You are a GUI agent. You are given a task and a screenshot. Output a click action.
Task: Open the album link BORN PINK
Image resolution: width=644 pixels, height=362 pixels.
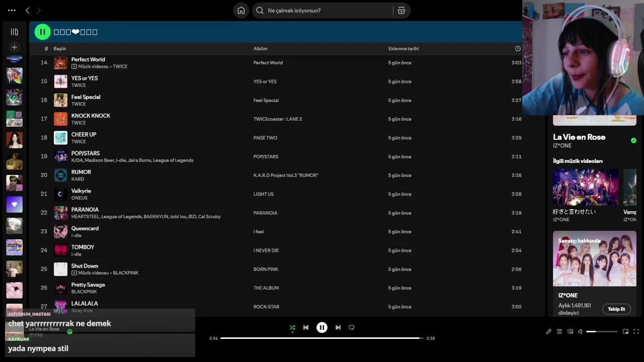point(266,269)
